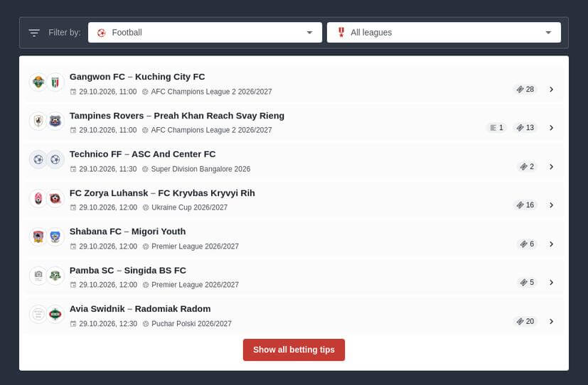Click chevron arrow on FC Zorya Luhansk row
Viewport: 588px width, 385px height.
tap(551, 205)
